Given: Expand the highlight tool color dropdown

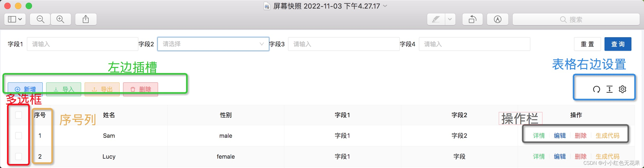Looking at the screenshot, I should (x=451, y=19).
